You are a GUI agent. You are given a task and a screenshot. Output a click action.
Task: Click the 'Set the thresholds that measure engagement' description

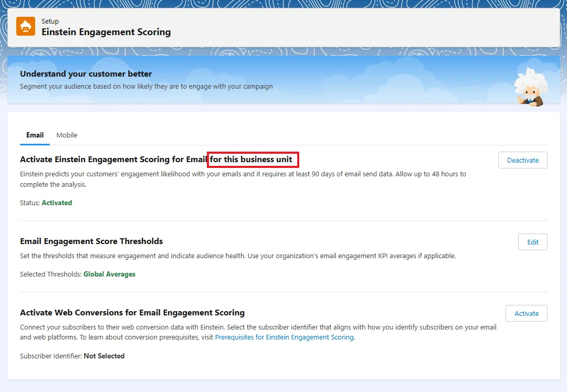point(238,256)
